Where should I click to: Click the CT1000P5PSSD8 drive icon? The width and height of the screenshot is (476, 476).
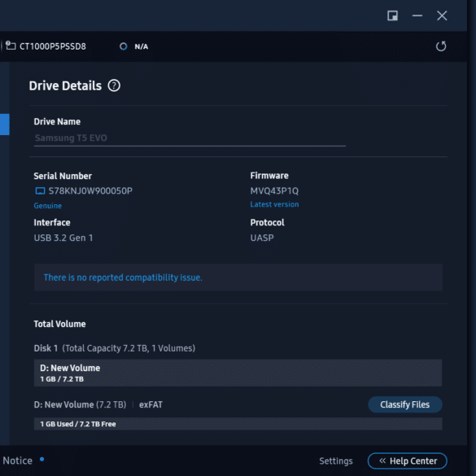tap(11, 46)
